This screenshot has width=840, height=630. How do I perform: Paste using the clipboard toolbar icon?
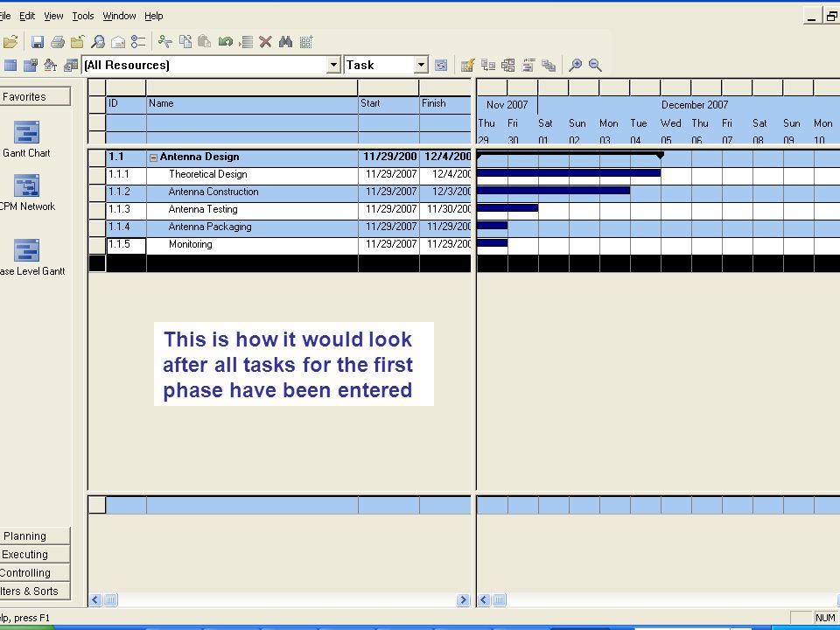point(204,41)
